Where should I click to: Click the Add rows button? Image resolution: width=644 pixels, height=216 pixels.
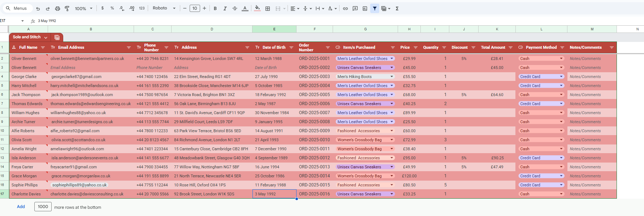pos(21,207)
